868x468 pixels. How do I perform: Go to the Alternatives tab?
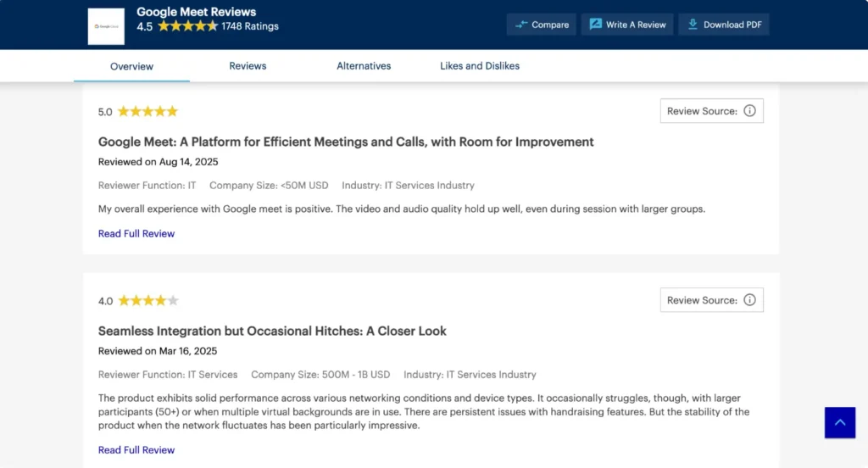pyautogui.click(x=364, y=66)
